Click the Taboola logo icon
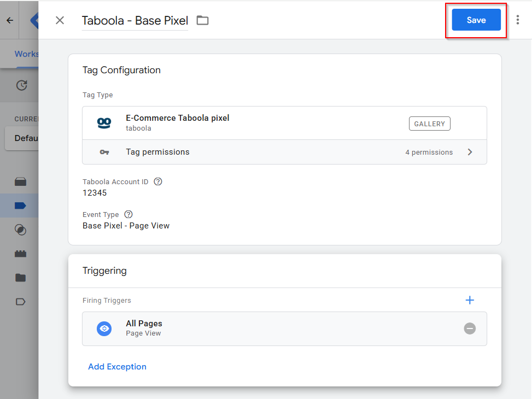Screen dimensions: 532x399 [x=104, y=123]
